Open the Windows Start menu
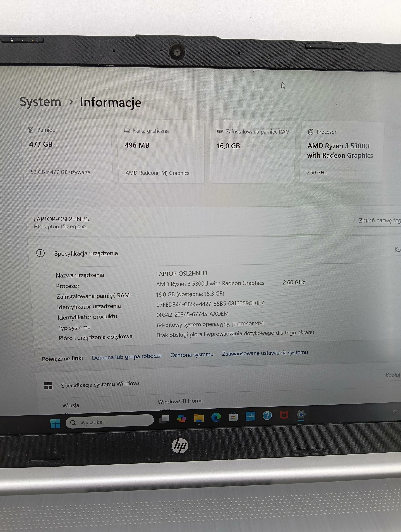Screen dimensions: 401x532 tap(55, 423)
